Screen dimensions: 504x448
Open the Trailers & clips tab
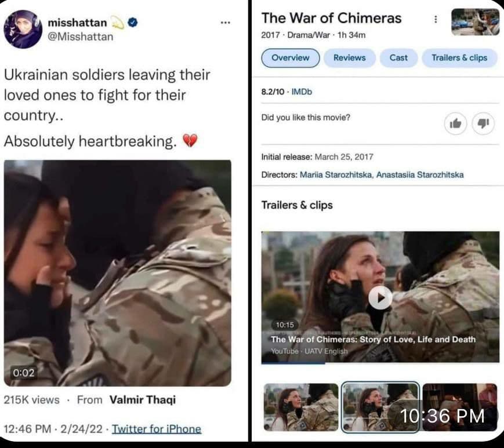pos(459,58)
